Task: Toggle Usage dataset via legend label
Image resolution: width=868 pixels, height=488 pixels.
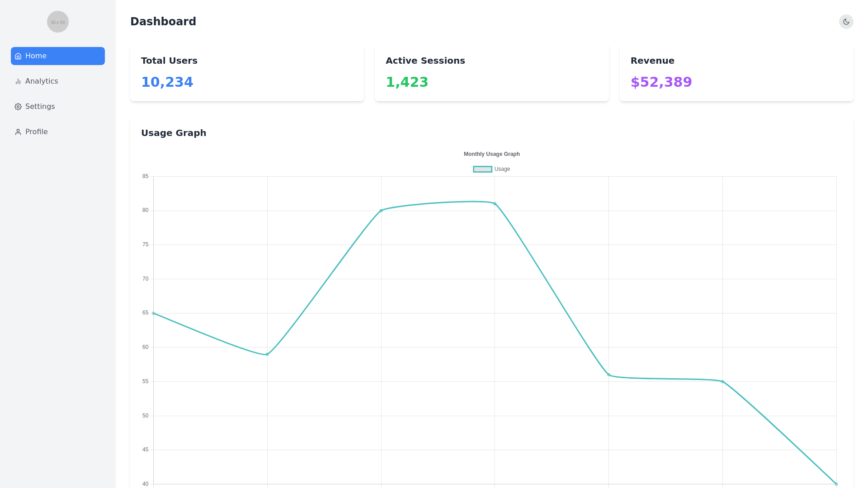Action: pos(502,169)
